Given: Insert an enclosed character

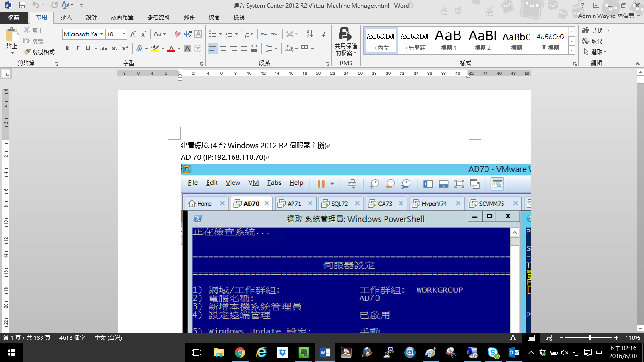Looking at the screenshot, I should coord(198,49).
